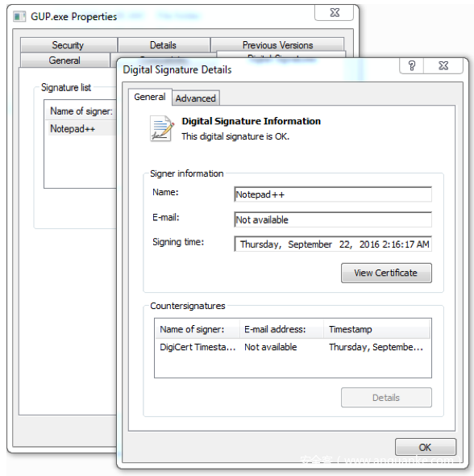
Task: Close the GUP.exe Properties window
Action: (335, 13)
